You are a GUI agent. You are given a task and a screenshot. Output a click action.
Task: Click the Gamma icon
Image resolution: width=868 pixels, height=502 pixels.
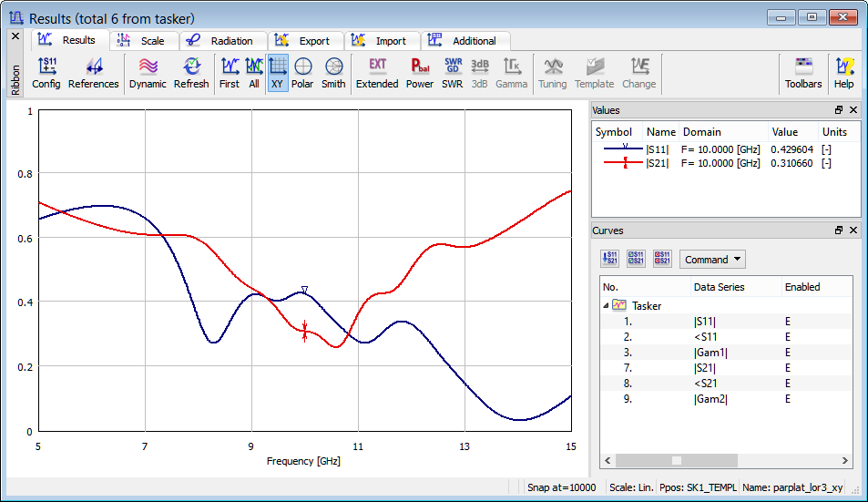click(511, 73)
